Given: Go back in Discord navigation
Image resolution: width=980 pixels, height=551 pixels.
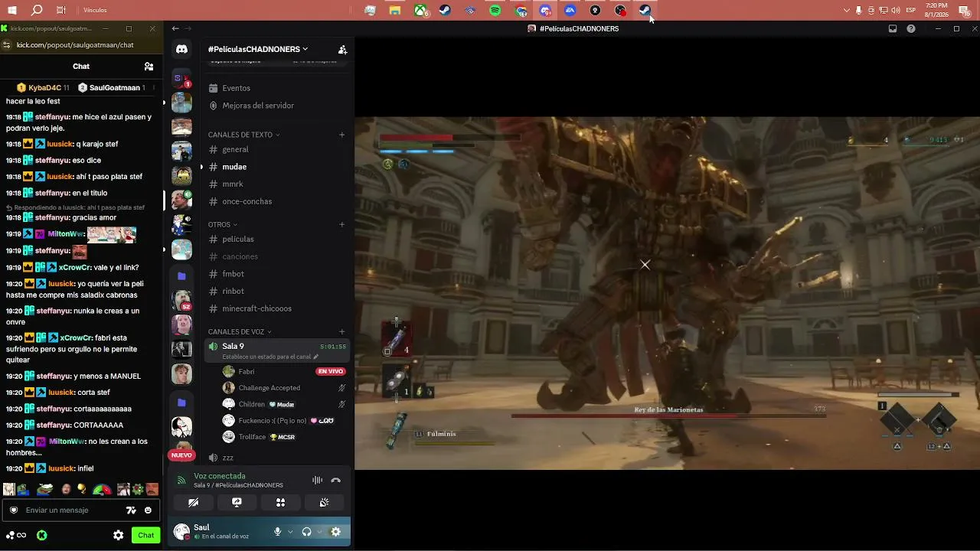Looking at the screenshot, I should click(175, 28).
